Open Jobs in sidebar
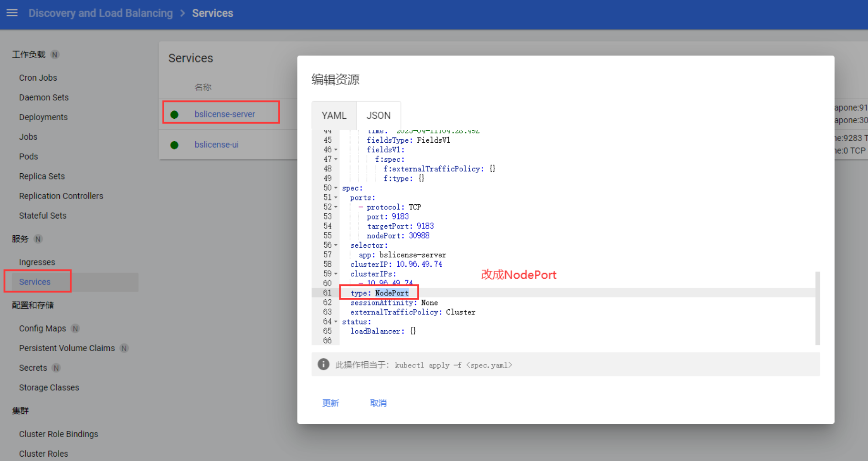The image size is (868, 461). [28, 137]
